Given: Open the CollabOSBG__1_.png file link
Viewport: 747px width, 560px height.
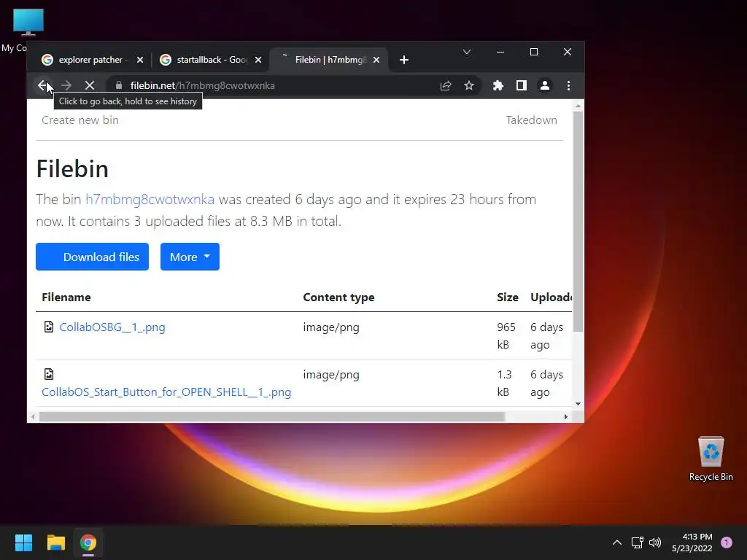Looking at the screenshot, I should click(112, 327).
